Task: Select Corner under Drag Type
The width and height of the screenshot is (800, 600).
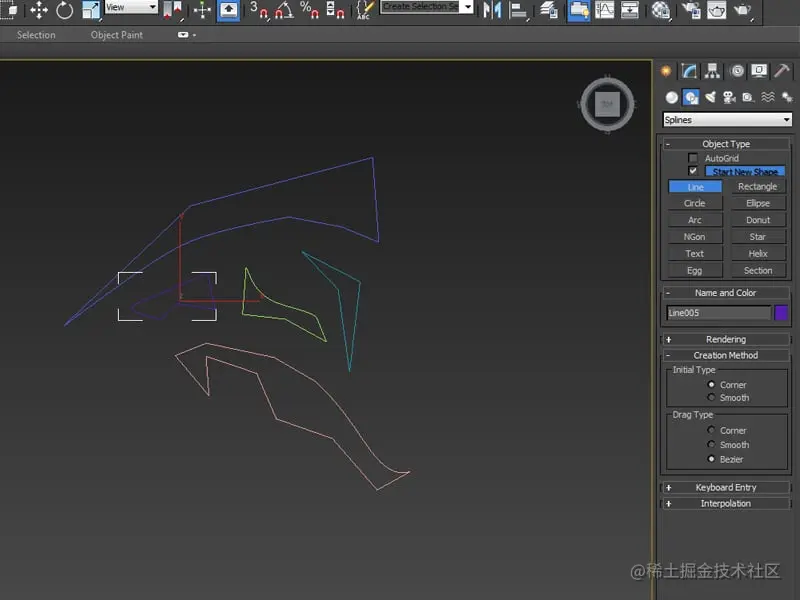Action: coord(711,431)
